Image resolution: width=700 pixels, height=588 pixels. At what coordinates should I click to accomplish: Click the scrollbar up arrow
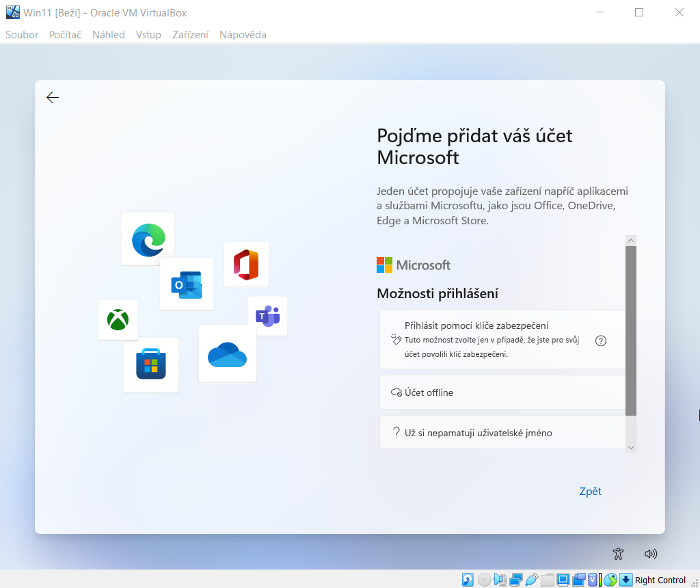[631, 241]
